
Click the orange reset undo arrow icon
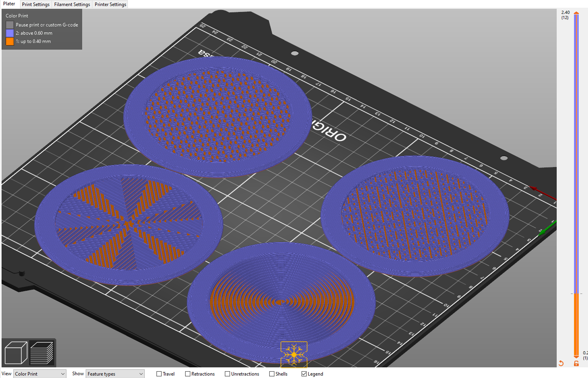561,363
